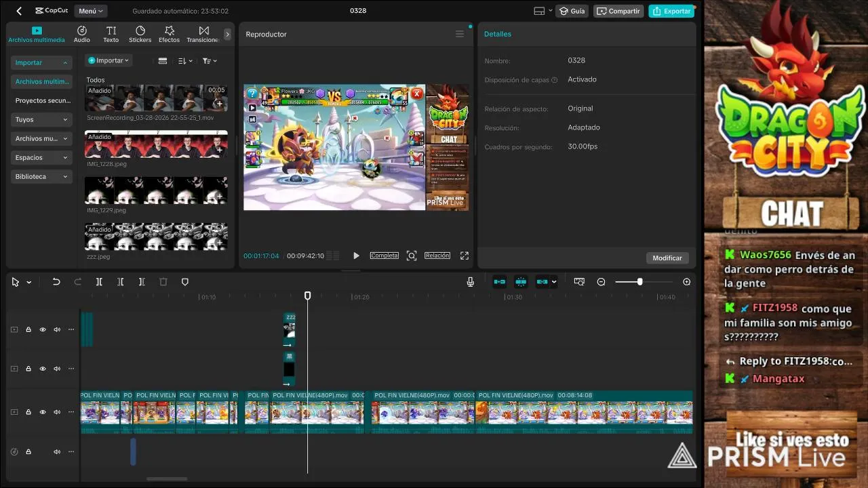
Task: Toggle main track magnet linking
Action: tap(500, 282)
